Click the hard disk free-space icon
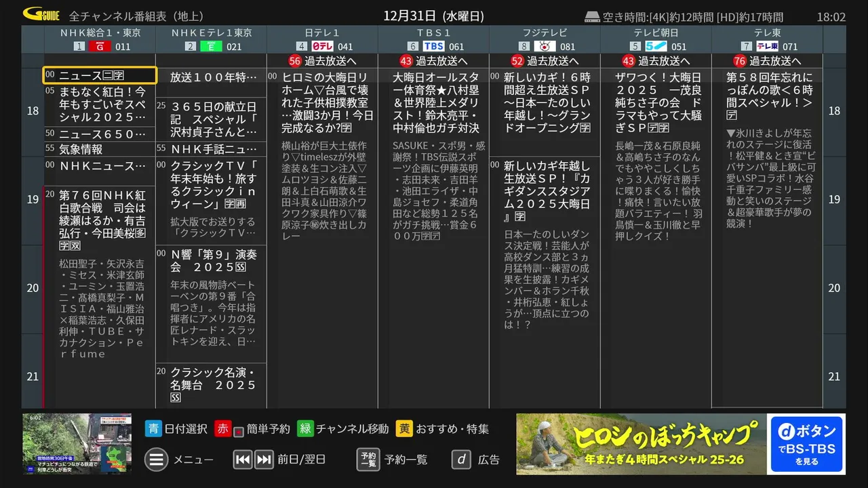Image resolution: width=868 pixels, height=488 pixels. click(x=592, y=17)
